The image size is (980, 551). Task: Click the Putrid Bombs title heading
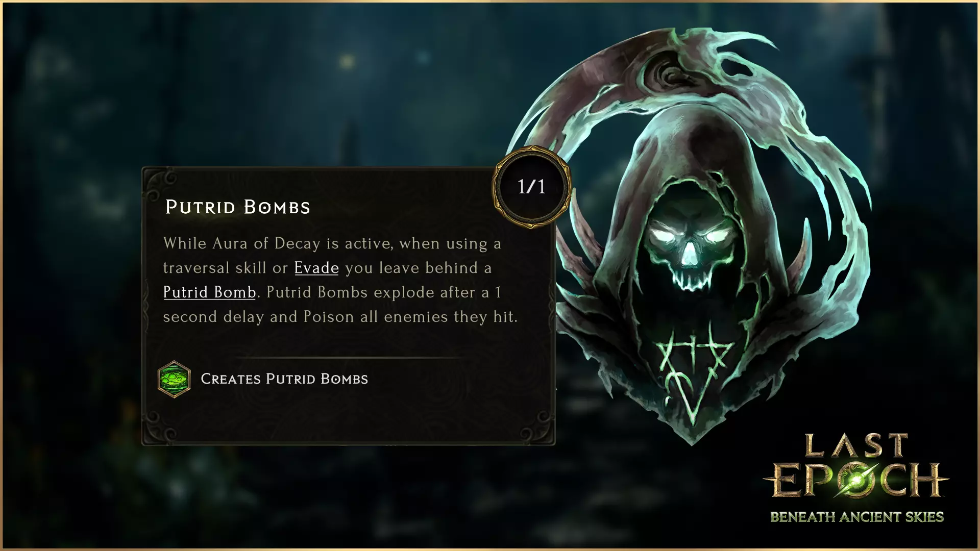coord(238,207)
